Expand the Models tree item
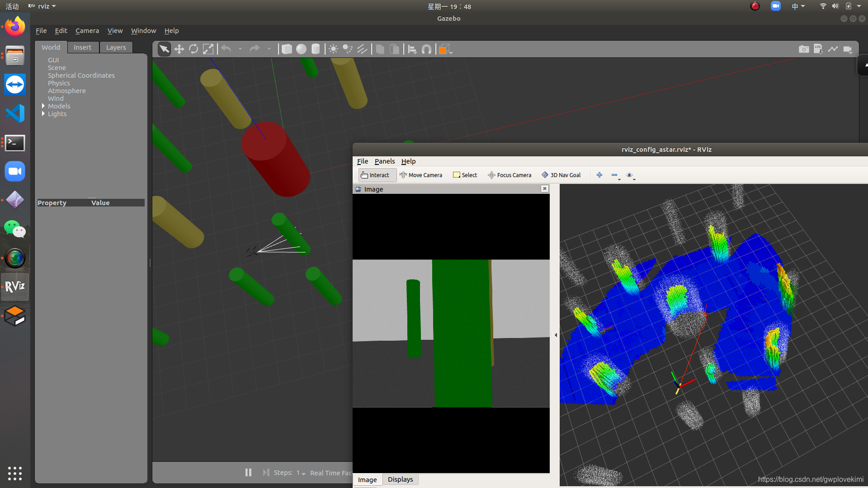 tap(43, 106)
